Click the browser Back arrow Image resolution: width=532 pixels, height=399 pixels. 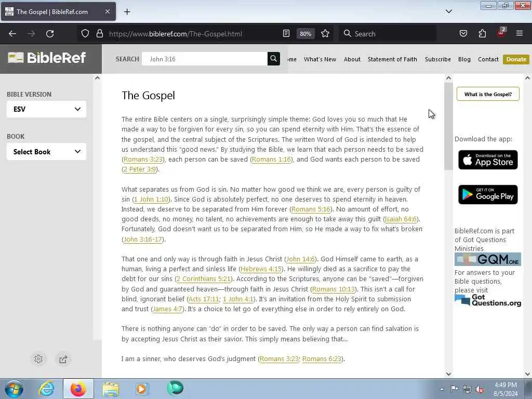[x=12, y=34]
